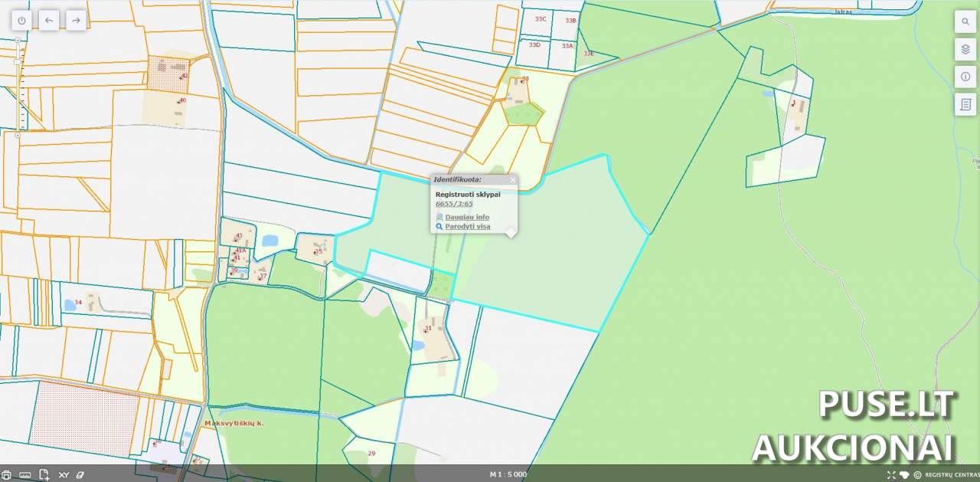Zoom out using slider bottom button
The width and height of the screenshot is (980, 482).
coord(18,136)
